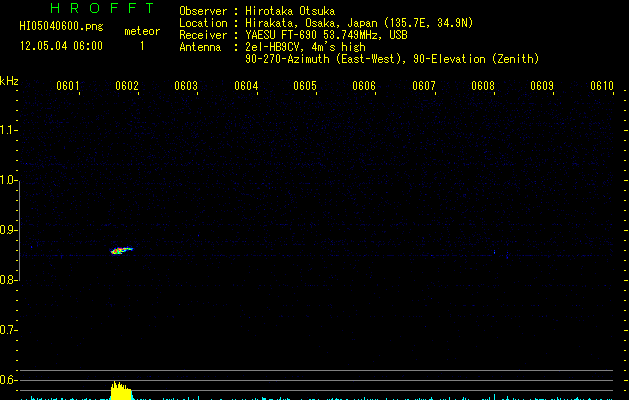Viewport: 629px width, 400px height.
Task: Click the observer name Hirotaka Otsuka
Action: coord(290,11)
